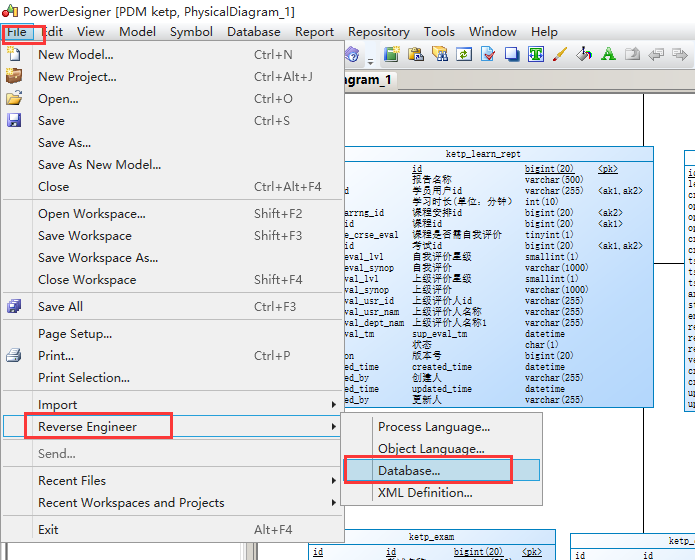
Task: Open the Edit menu
Action: tap(52, 32)
